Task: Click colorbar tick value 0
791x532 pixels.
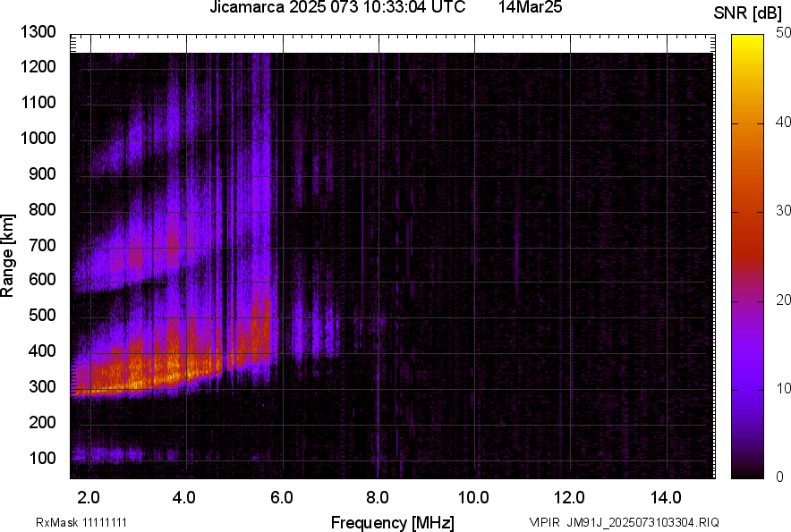Action: 780,477
